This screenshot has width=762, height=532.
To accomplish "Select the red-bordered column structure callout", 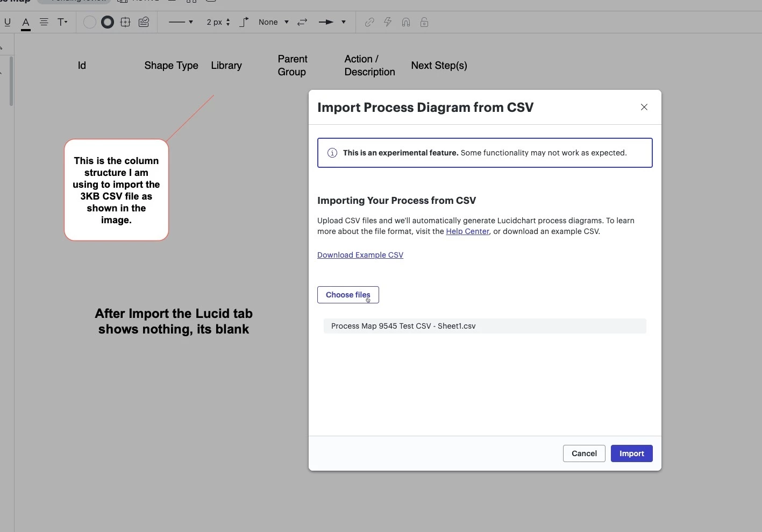I will (x=116, y=190).
